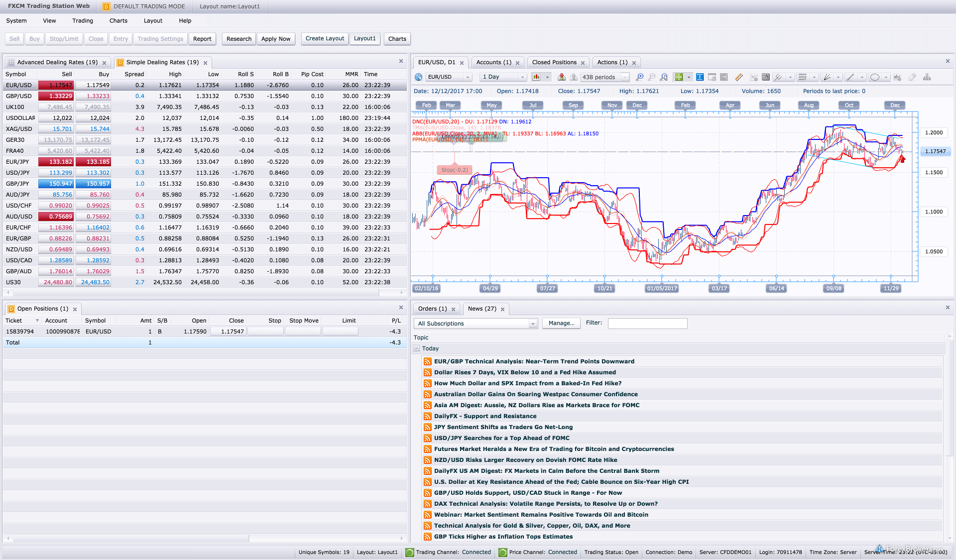Expand the pitchfork tool dropdown arrow
This screenshot has width=956, height=560.
[790, 77]
